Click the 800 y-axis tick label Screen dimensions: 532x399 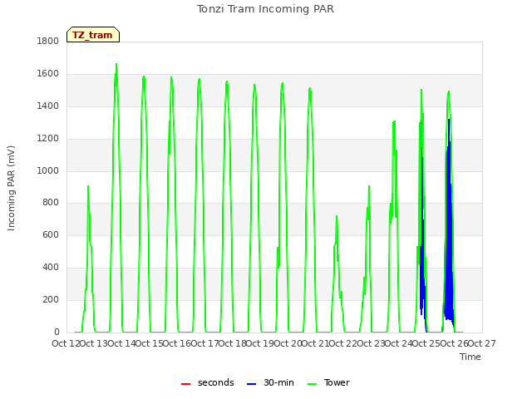click(51, 203)
